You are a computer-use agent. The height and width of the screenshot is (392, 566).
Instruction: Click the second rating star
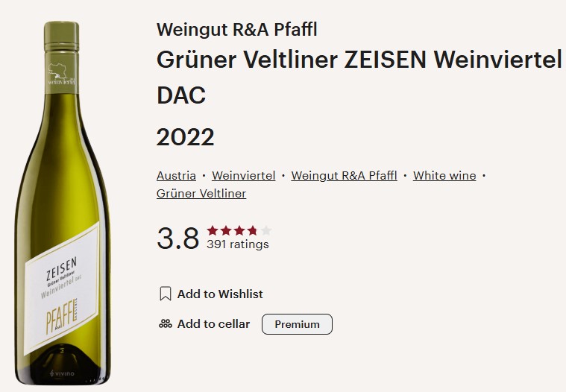coord(226,230)
